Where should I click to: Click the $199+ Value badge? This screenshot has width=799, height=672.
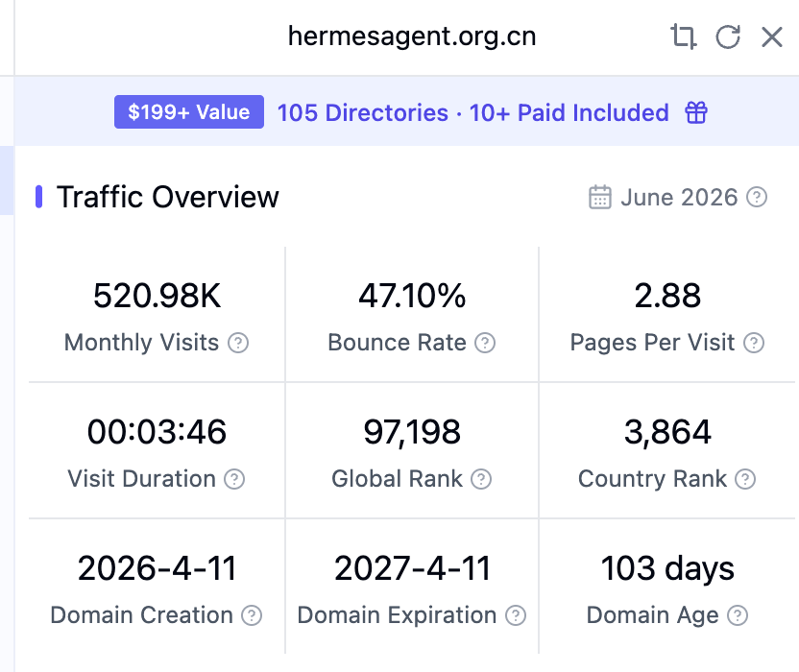coord(189,112)
